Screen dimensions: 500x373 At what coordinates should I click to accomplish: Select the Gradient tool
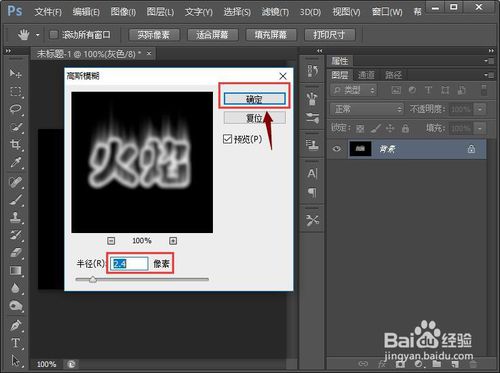15,270
